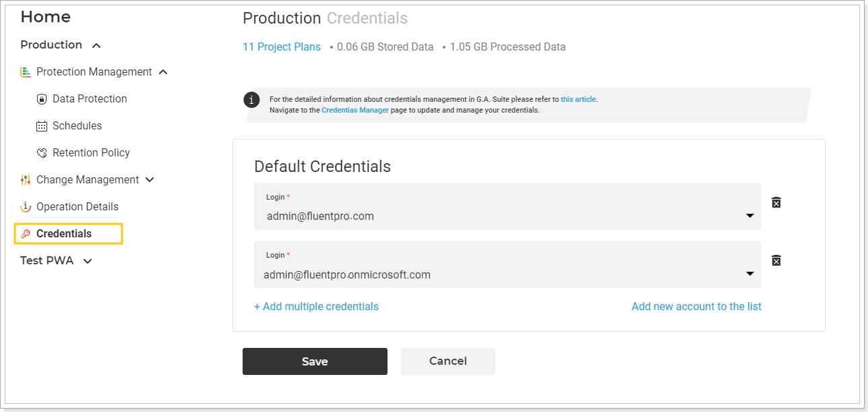Click the Operation Details info icon
This screenshot has width=868, height=412.
(x=26, y=207)
